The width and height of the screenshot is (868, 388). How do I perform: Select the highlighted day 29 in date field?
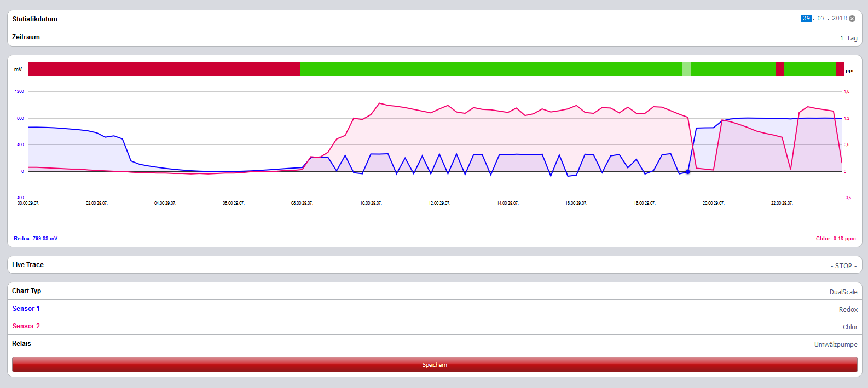(806, 19)
